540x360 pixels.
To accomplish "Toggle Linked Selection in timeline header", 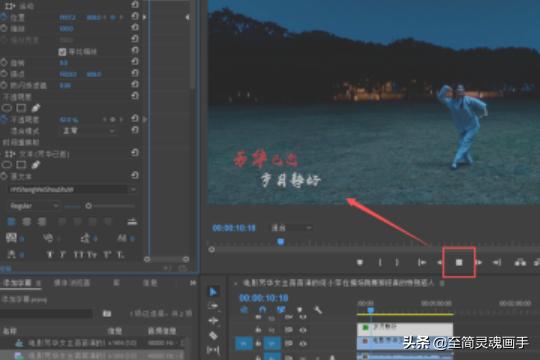I will click(281, 310).
